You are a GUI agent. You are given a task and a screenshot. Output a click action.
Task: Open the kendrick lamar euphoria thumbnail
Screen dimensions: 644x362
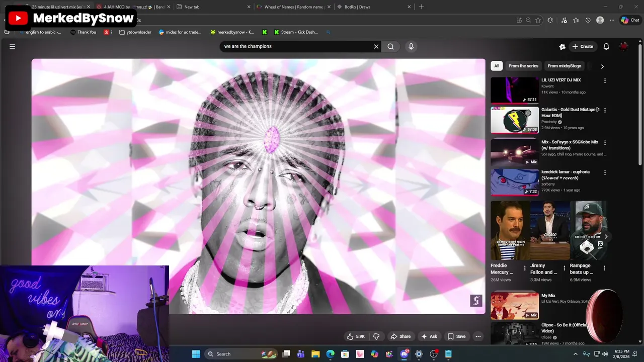(515, 182)
